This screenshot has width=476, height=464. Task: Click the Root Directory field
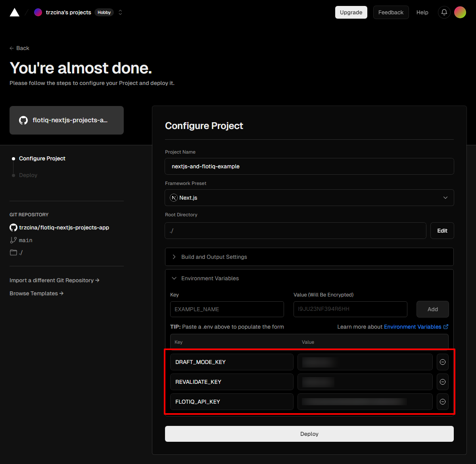point(296,231)
